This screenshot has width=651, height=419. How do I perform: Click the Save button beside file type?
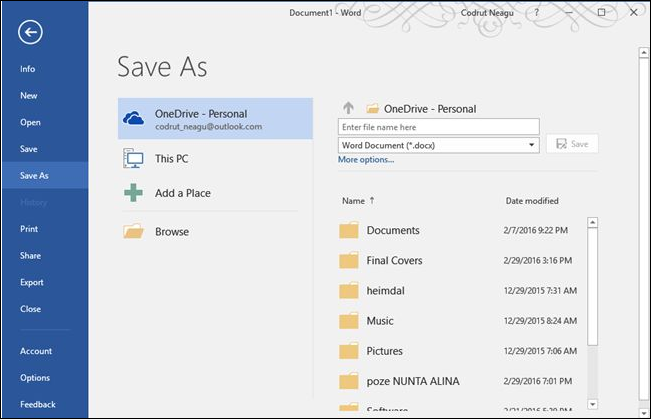coord(572,144)
